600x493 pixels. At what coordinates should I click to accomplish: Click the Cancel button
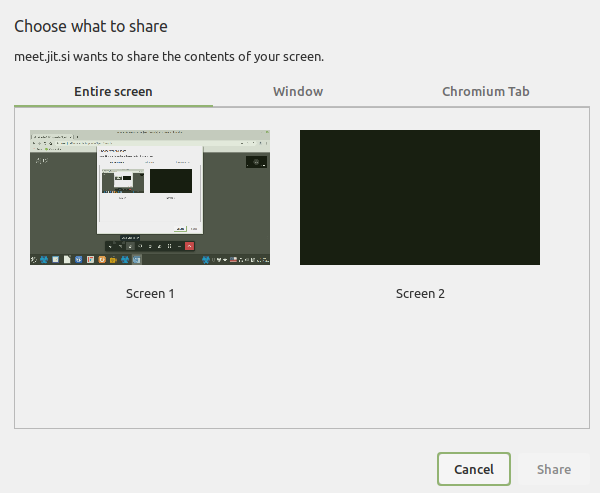(474, 469)
